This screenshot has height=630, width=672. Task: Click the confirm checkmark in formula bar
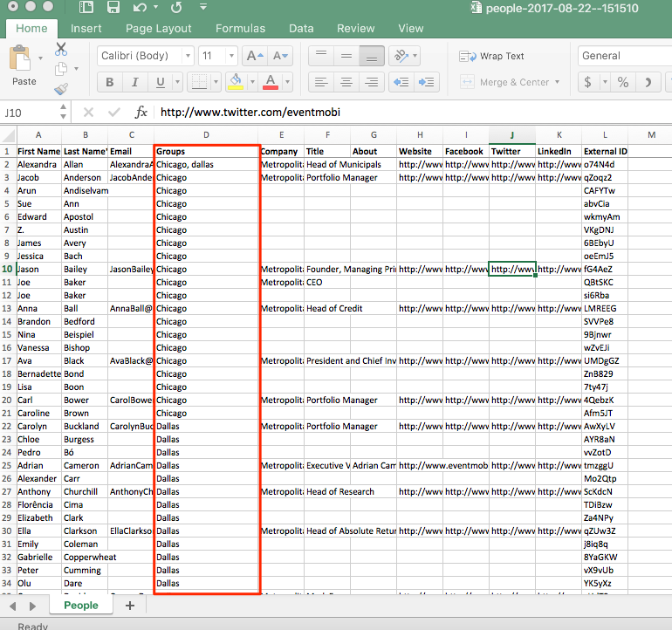pyautogui.click(x=114, y=113)
